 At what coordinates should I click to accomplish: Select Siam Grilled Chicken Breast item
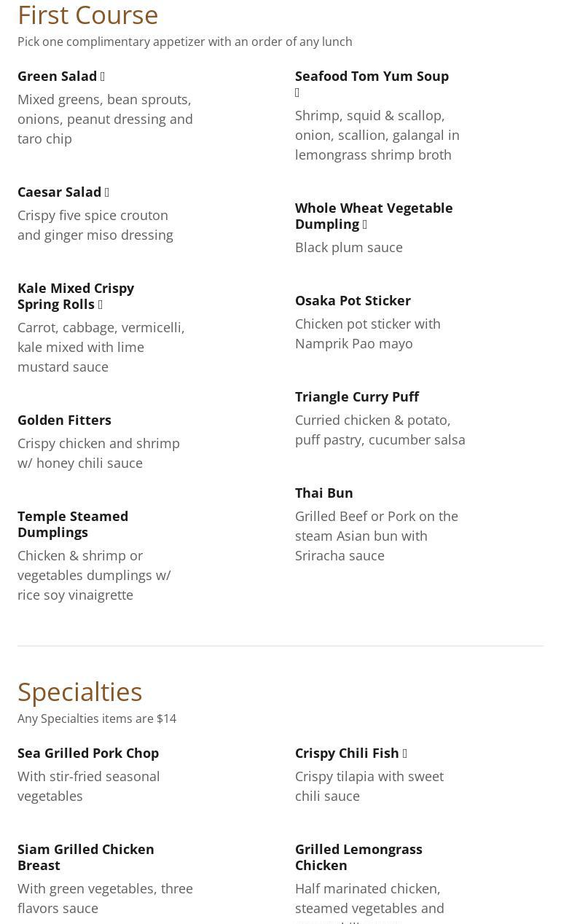[x=86, y=857]
